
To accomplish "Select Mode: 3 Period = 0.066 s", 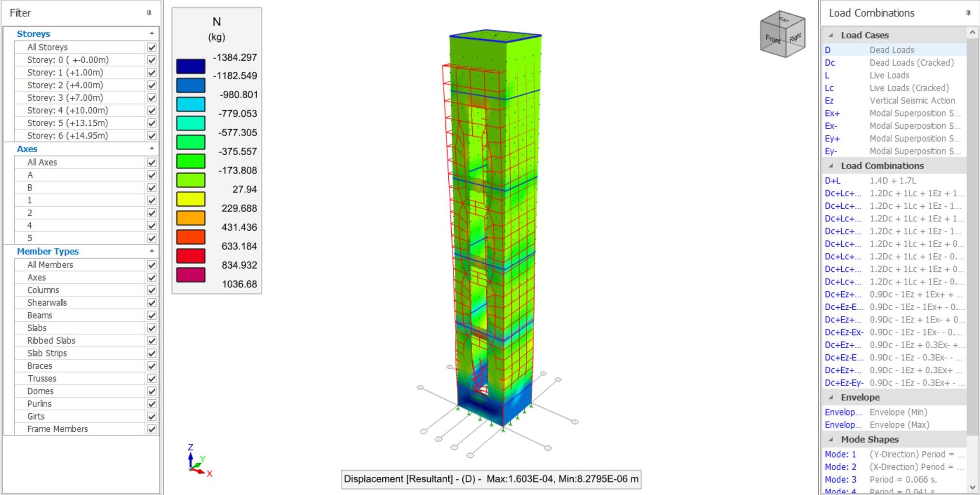I will point(894,479).
